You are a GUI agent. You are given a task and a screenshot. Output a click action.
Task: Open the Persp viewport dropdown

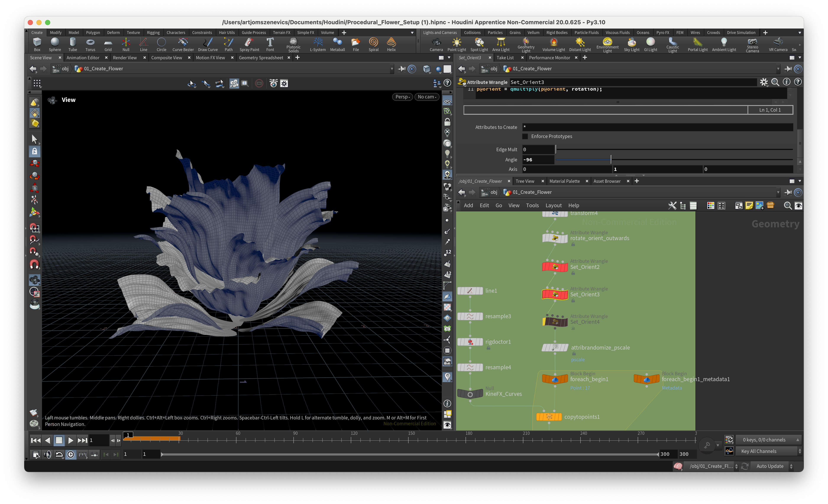point(402,97)
